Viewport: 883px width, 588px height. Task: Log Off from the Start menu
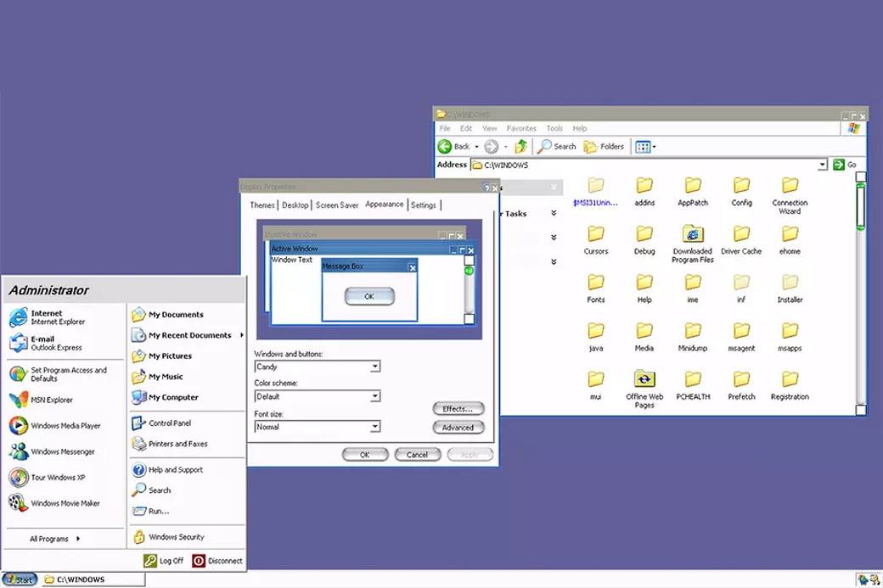(x=163, y=560)
